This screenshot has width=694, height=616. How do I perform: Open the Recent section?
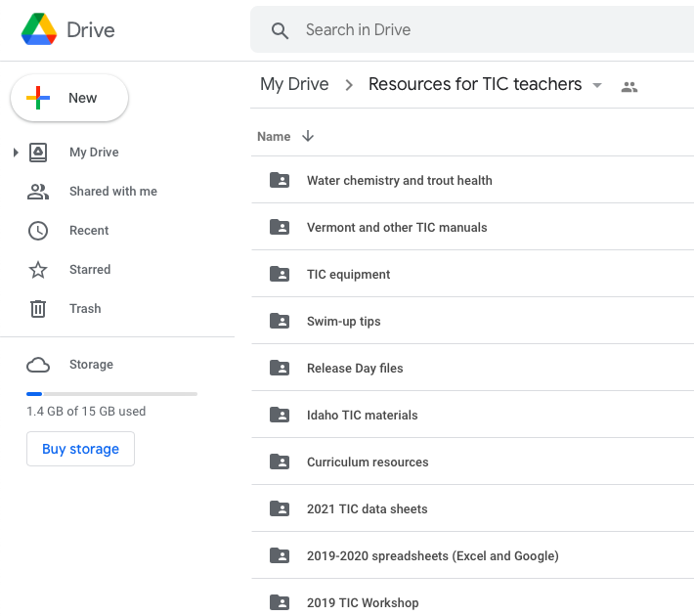tap(89, 231)
